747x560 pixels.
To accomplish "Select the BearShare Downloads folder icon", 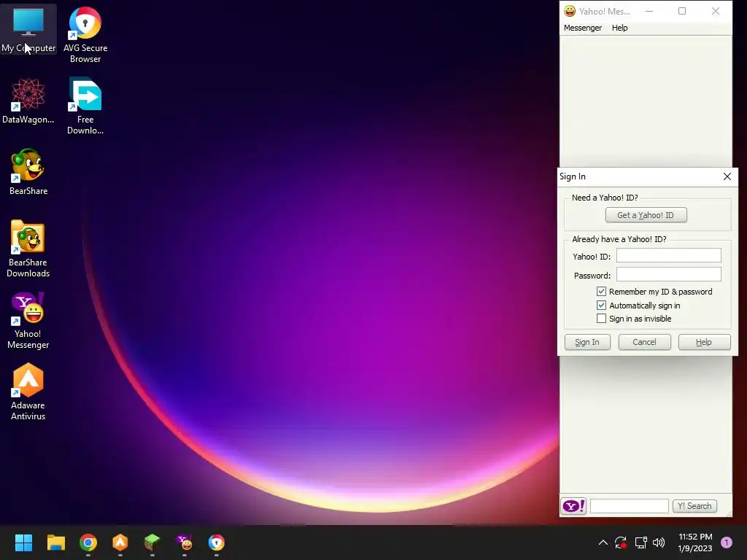I will coord(28,249).
